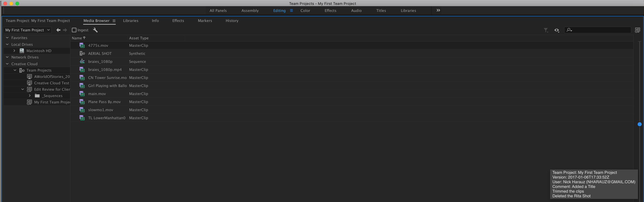Viewport: 644px width, 202px height.
Task: Switch to the Effects workspace
Action: point(330,11)
